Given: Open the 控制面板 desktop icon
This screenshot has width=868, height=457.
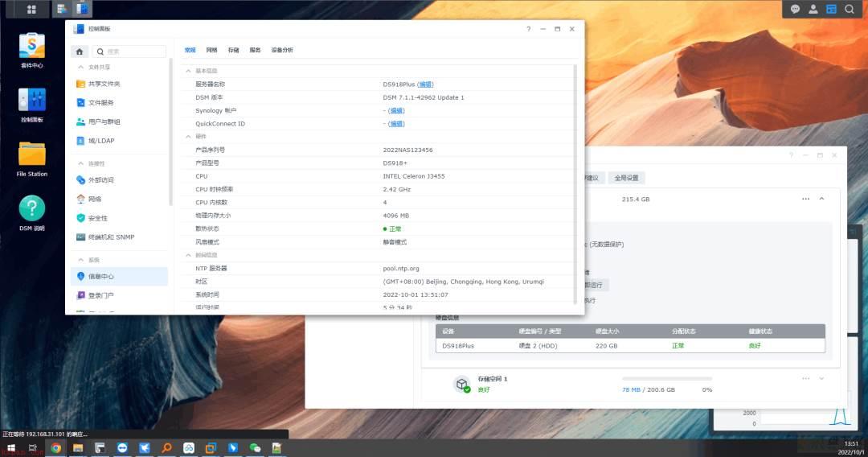Looking at the screenshot, I should [31, 105].
